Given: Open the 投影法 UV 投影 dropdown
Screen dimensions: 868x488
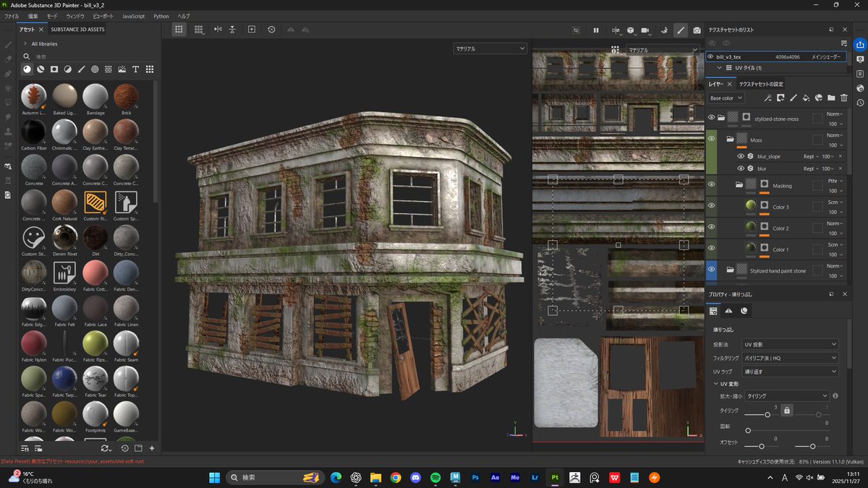Looking at the screenshot, I should click(x=791, y=344).
